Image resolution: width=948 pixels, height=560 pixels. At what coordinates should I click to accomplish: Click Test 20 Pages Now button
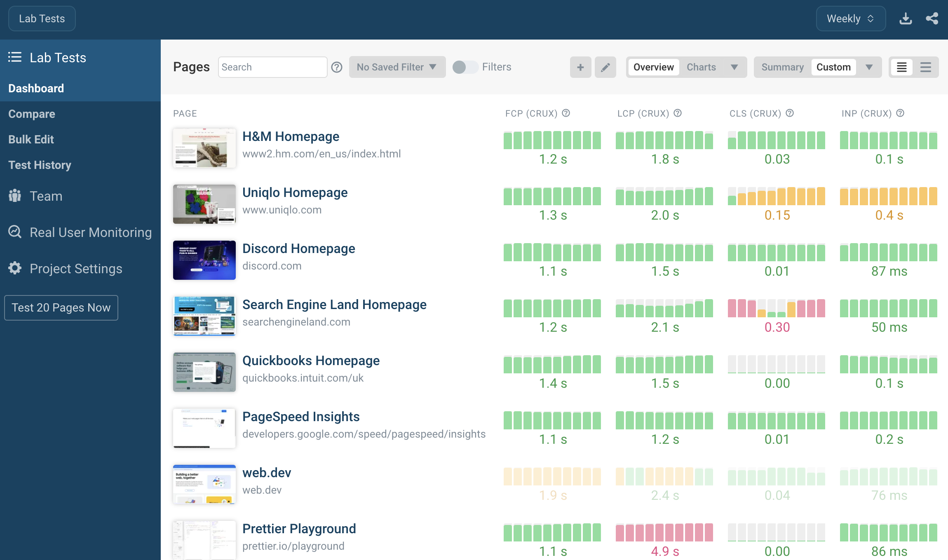click(x=61, y=307)
